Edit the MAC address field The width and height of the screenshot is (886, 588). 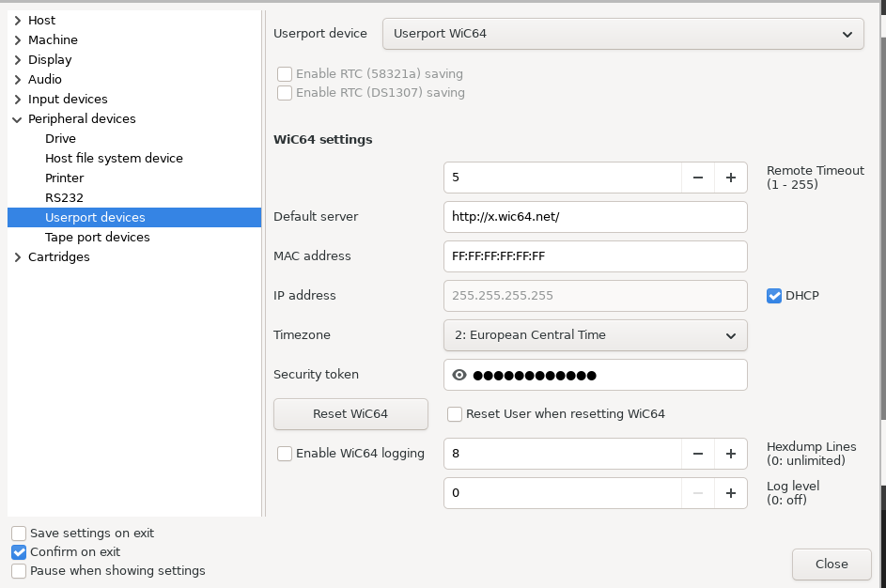coord(595,256)
